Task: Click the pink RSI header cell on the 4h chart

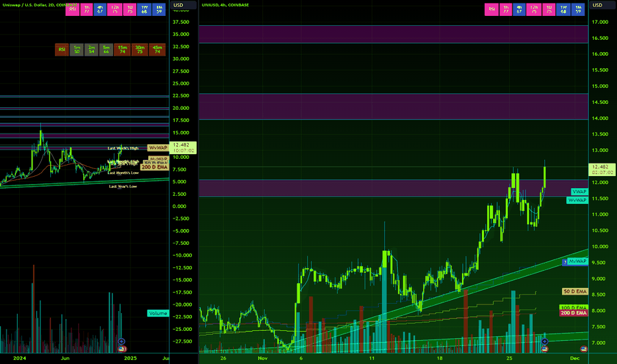Action: (491, 9)
